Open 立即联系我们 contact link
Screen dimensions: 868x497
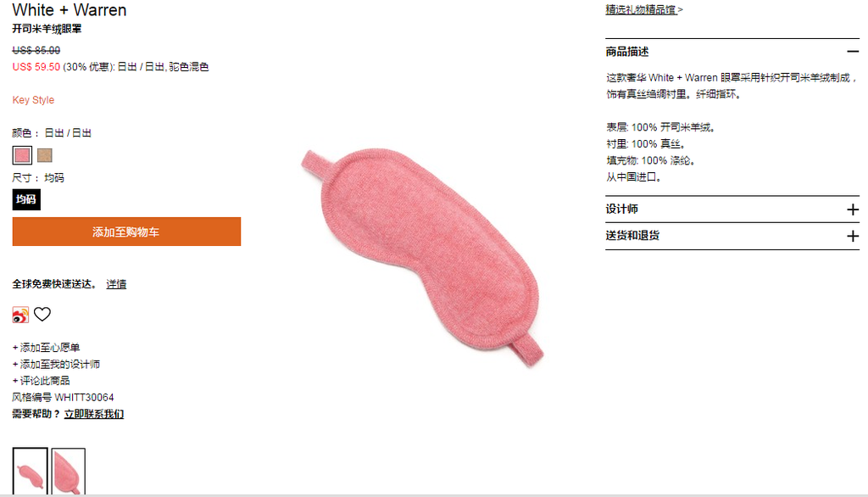94,414
